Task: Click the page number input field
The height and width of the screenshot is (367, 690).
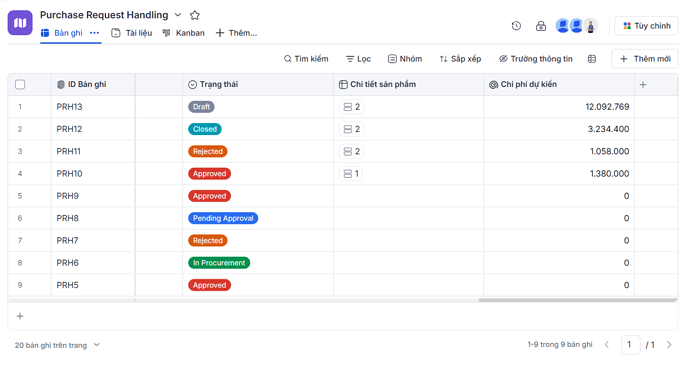Action: click(x=630, y=345)
